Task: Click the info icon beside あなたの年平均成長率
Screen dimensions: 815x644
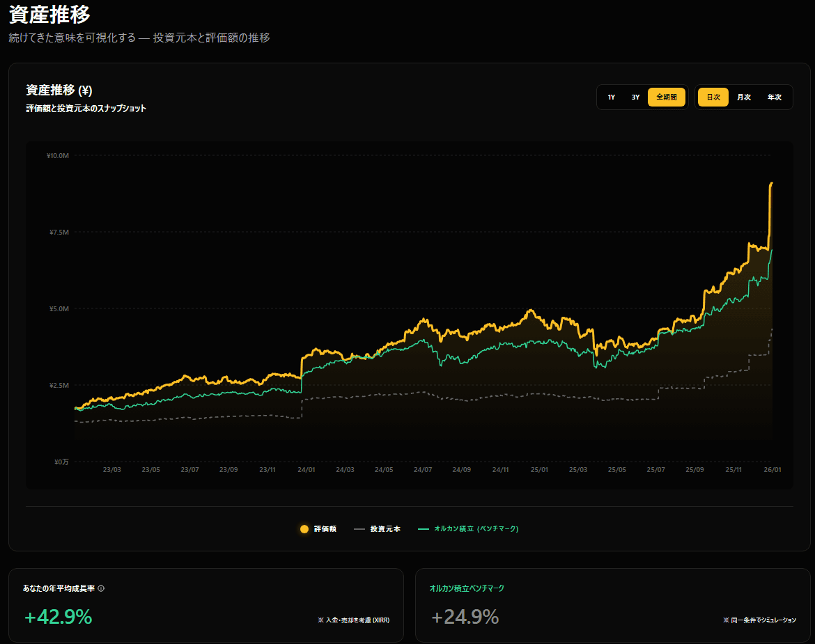Action: click(x=101, y=588)
